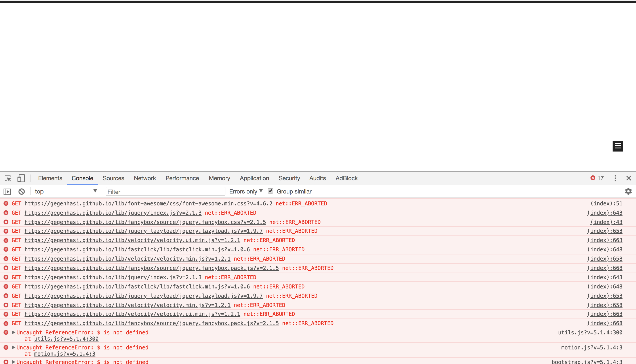Open the font-awesome.min.css URL link

(148, 203)
